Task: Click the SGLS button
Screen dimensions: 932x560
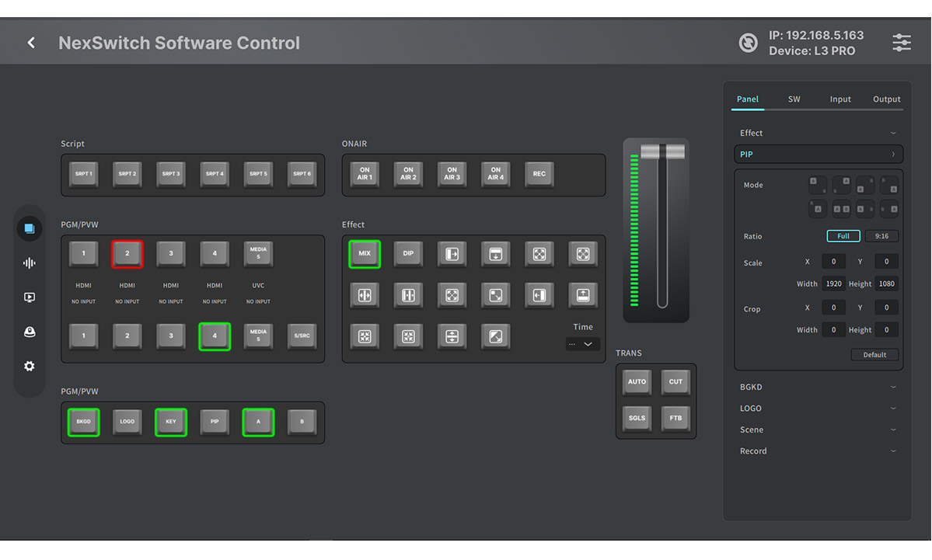Action: (637, 418)
